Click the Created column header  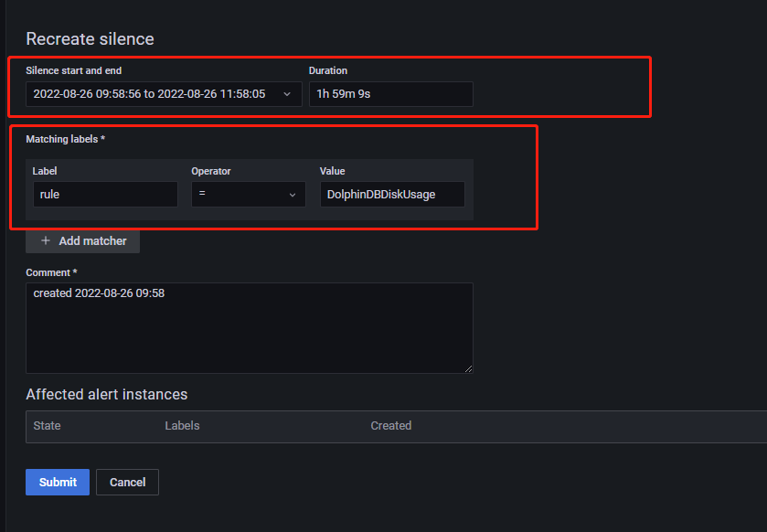(390, 426)
